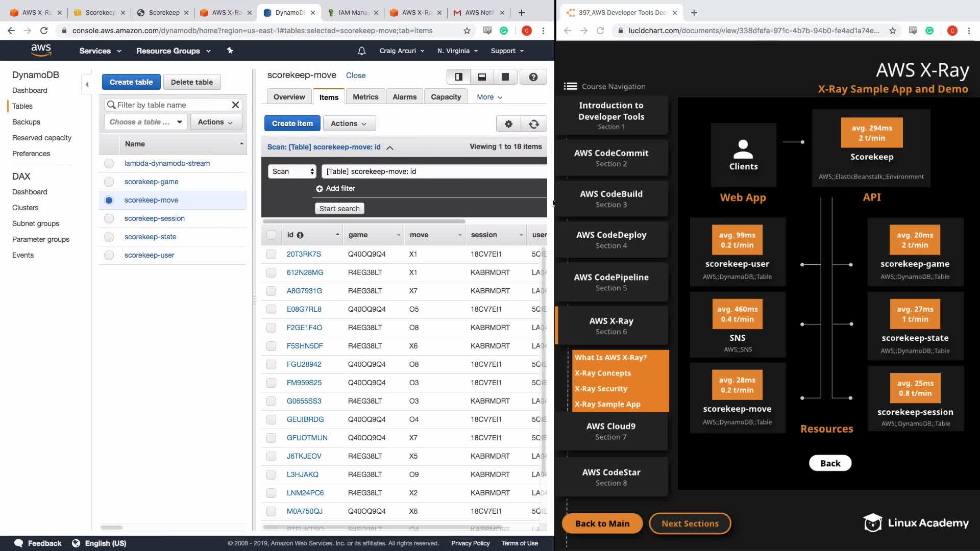This screenshot has width=980, height=551.
Task: Switch to the full screen panel layout icon
Action: tap(505, 77)
